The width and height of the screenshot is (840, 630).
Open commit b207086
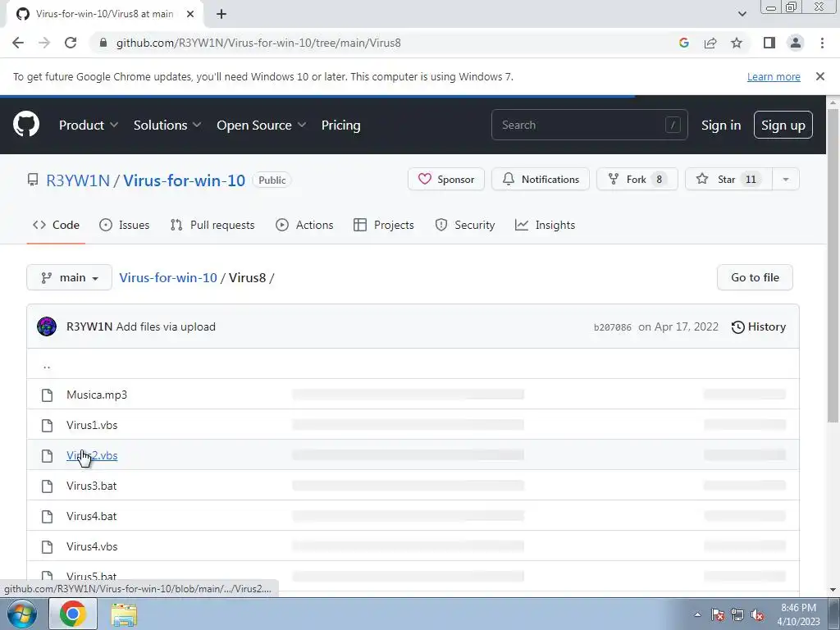[x=612, y=327]
